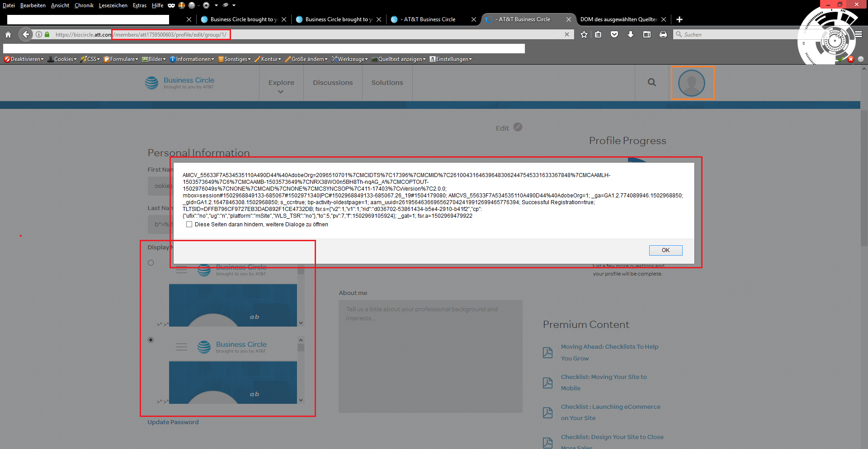
Task: Click the mask icon in the menu bar
Action: 171,5
